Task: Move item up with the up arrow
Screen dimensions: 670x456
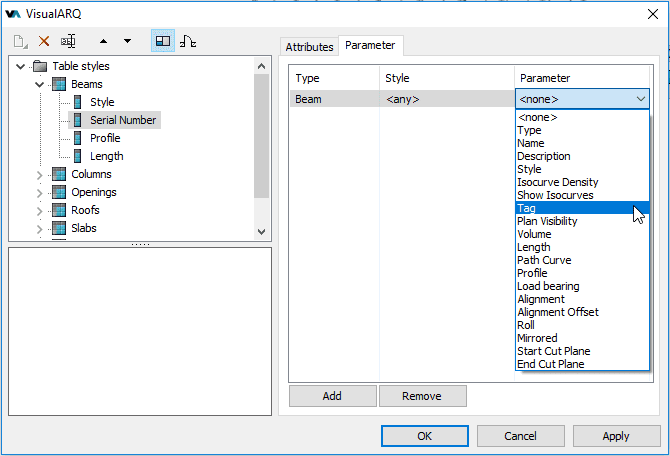Action: (x=103, y=41)
